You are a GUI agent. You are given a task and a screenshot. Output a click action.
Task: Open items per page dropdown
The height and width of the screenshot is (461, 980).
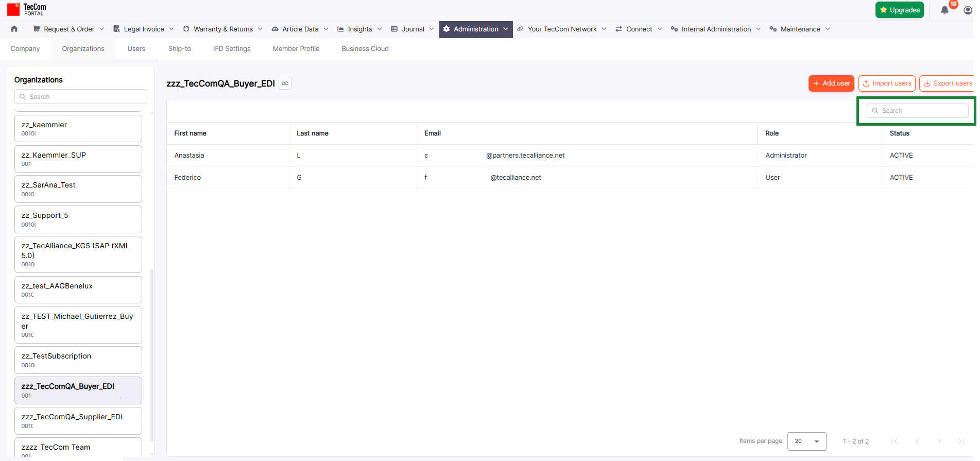pyautogui.click(x=806, y=441)
